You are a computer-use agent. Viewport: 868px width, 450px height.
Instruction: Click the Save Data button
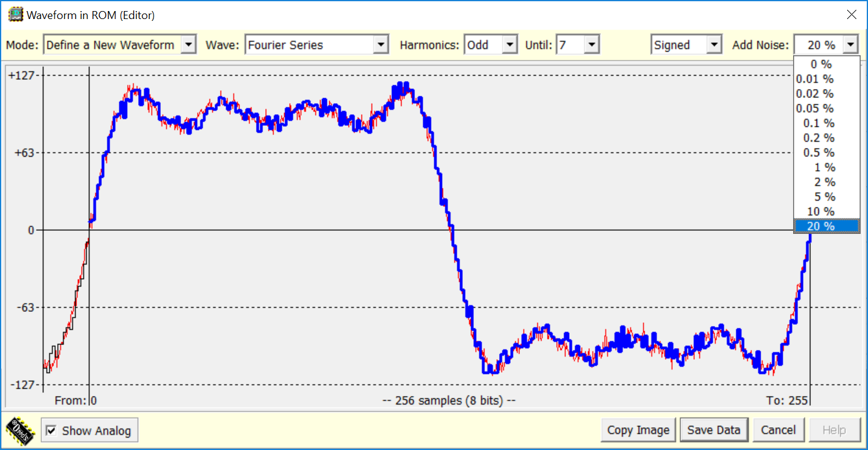coord(714,430)
